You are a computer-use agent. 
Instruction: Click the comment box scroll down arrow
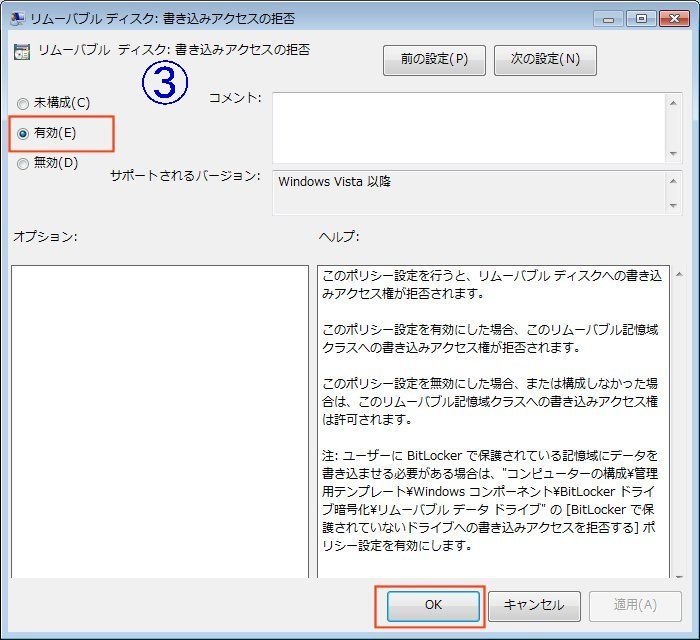673,154
